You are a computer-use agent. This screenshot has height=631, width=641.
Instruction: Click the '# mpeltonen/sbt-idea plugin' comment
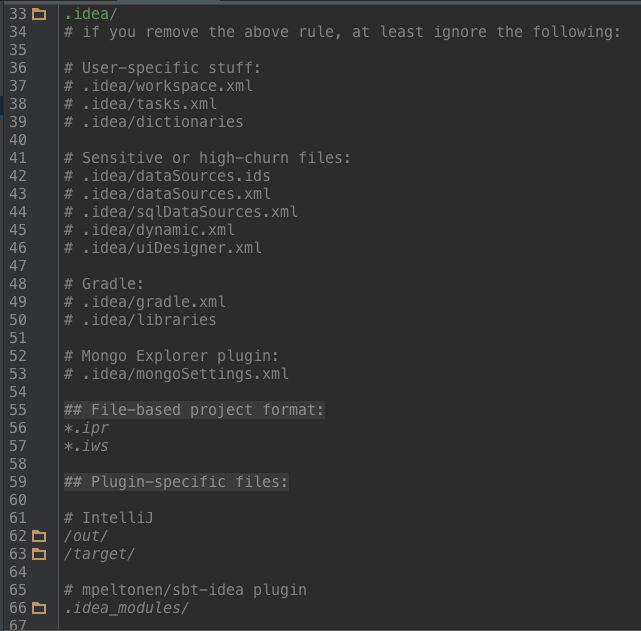(185, 590)
